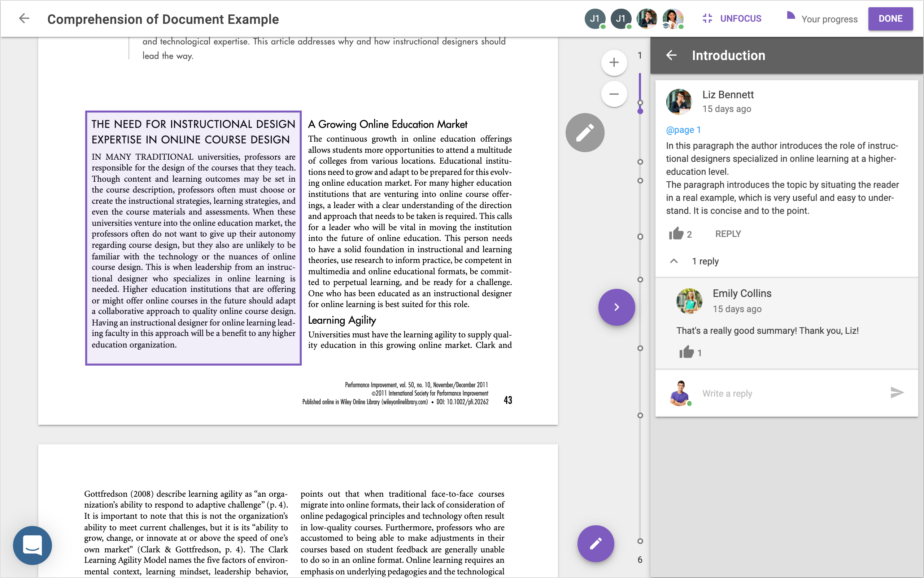Like Emily Collins' reply

pos(687,352)
